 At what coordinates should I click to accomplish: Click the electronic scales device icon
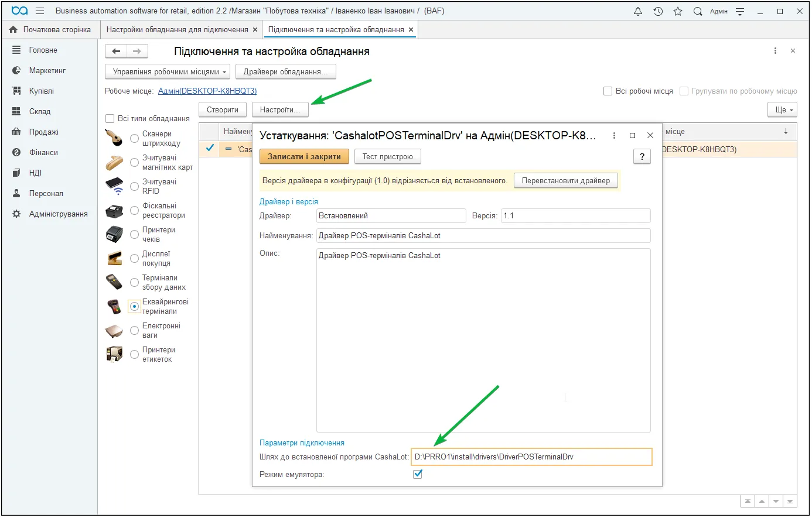tap(114, 331)
